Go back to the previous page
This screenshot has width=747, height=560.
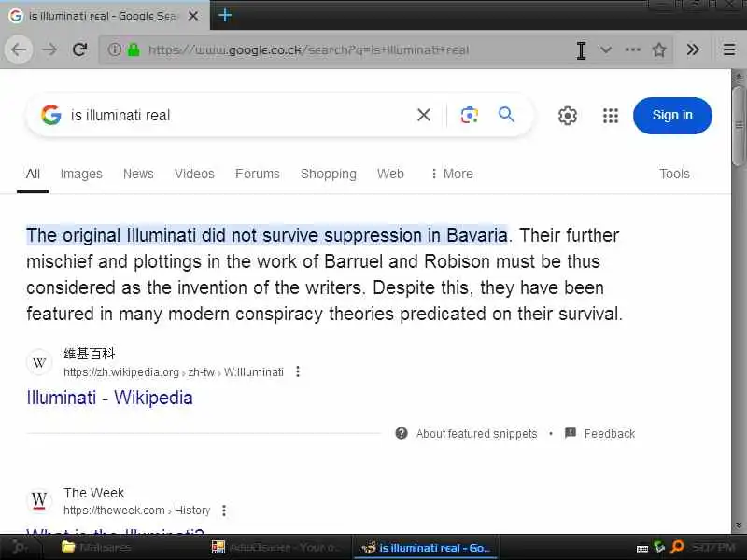pyautogui.click(x=19, y=49)
